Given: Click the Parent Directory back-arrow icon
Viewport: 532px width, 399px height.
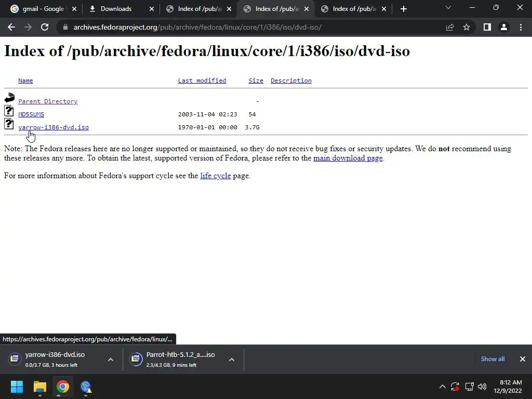Looking at the screenshot, I should point(9,98).
